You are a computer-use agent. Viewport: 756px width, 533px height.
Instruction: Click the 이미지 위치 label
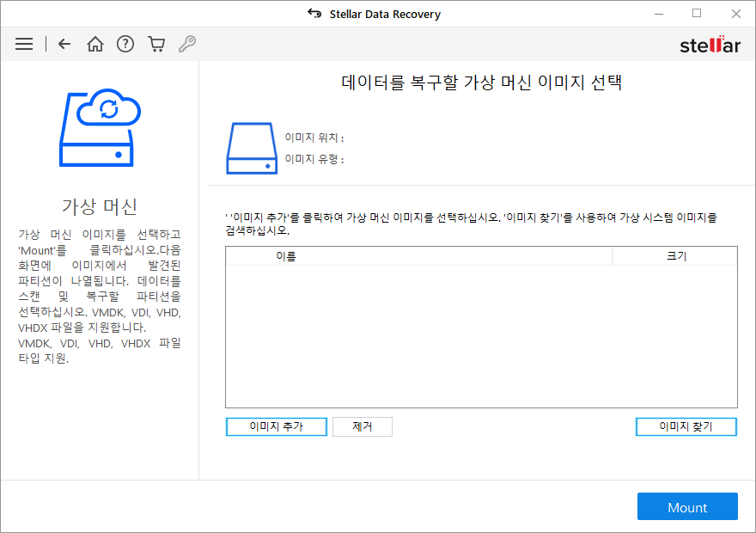[x=314, y=138]
